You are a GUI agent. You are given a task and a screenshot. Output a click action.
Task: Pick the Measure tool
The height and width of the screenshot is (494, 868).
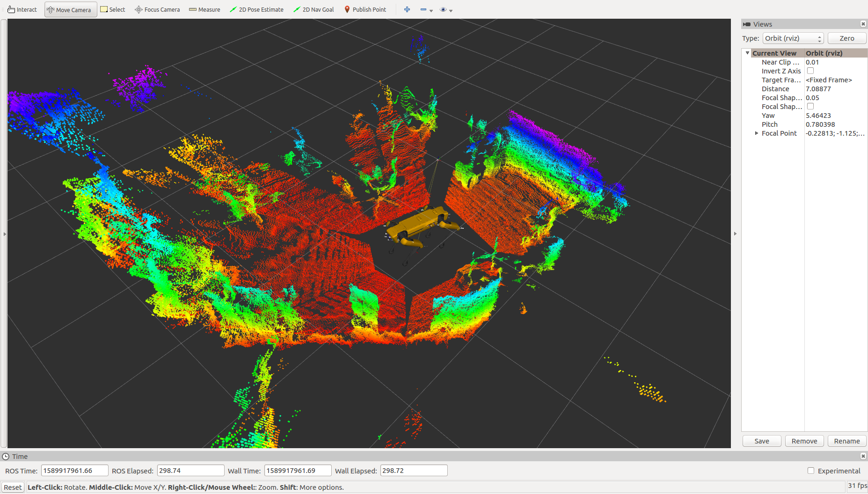coord(204,9)
